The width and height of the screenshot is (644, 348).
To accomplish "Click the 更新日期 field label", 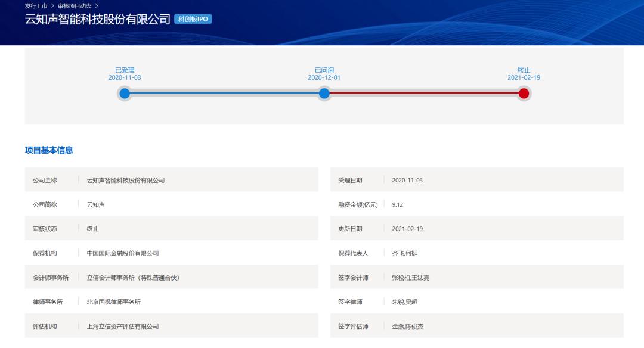I will 350,229.
